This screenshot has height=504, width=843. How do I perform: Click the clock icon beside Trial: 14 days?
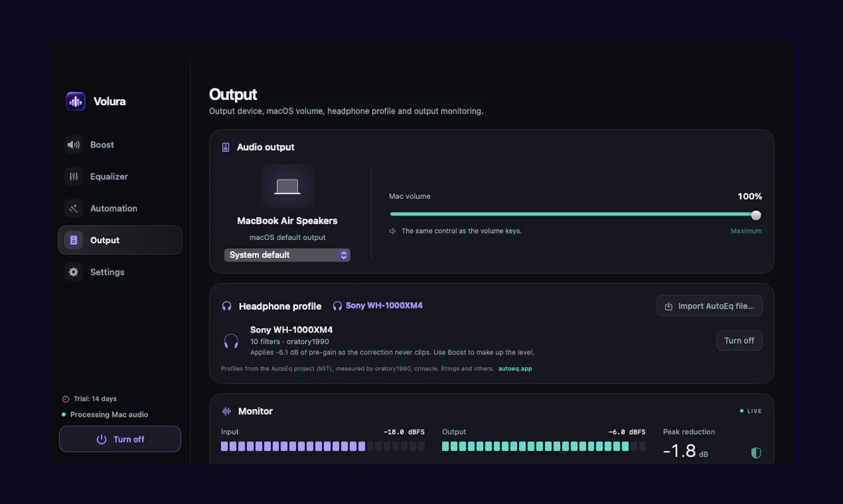pos(66,399)
